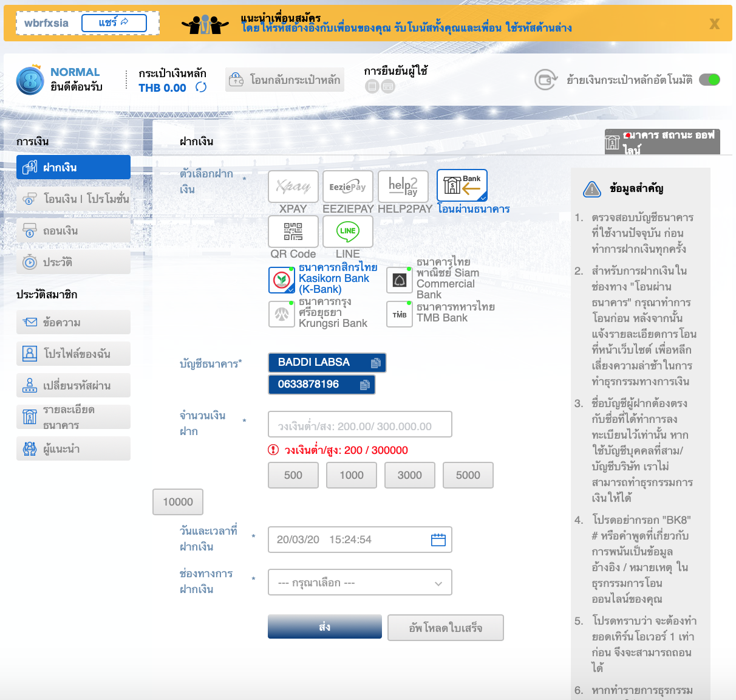The image size is (736, 700).
Task: Click the blue ส่ง submit button
Action: 325,627
